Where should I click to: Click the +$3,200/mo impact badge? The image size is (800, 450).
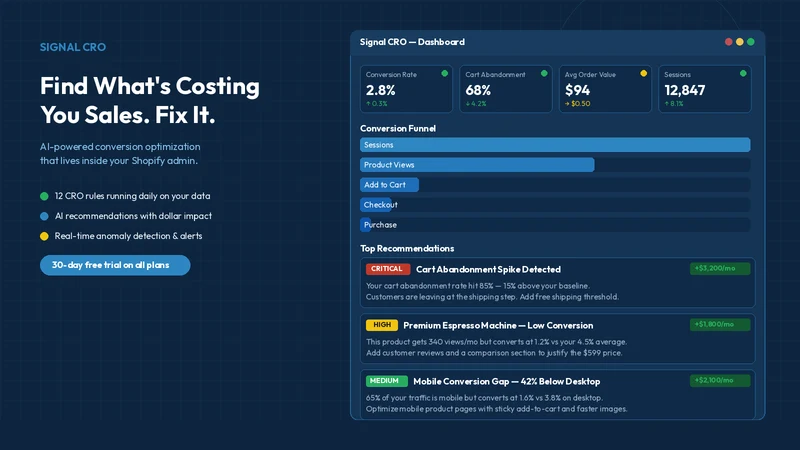(x=720, y=268)
